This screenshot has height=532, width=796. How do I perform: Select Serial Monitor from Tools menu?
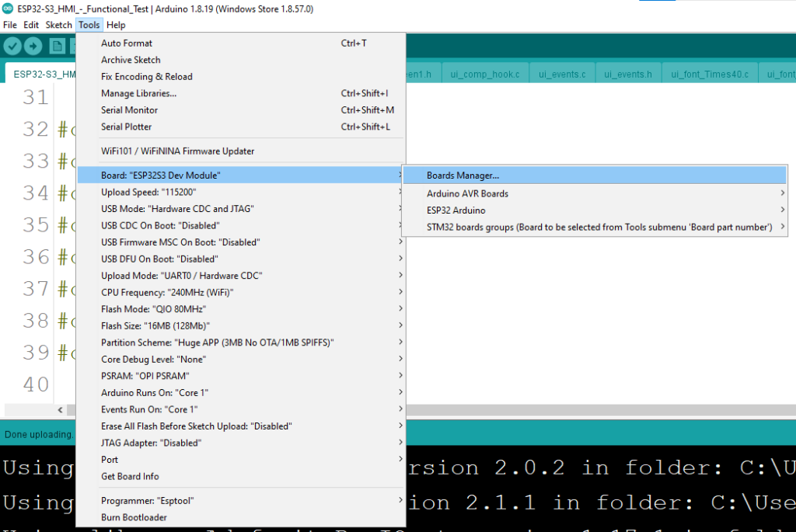[x=129, y=110]
